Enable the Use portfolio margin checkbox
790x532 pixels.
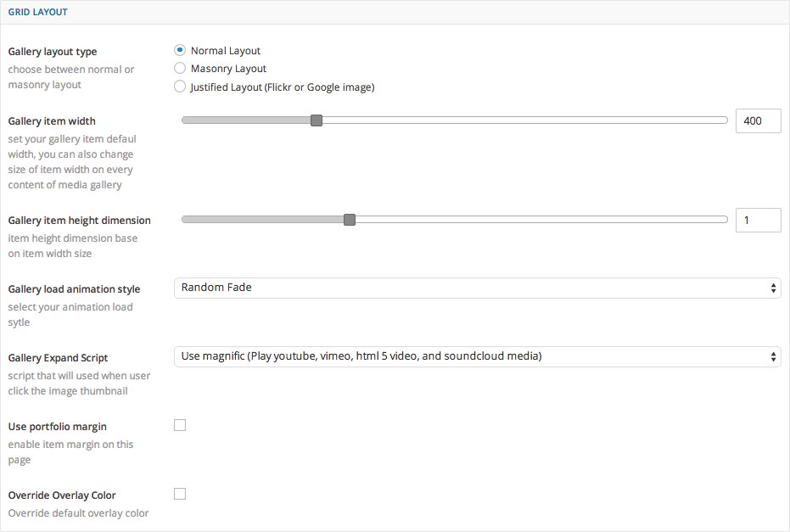coord(180,425)
